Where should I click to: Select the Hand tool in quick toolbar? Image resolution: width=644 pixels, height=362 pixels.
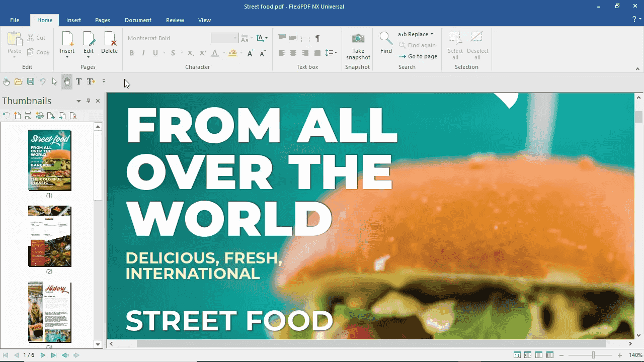click(67, 81)
